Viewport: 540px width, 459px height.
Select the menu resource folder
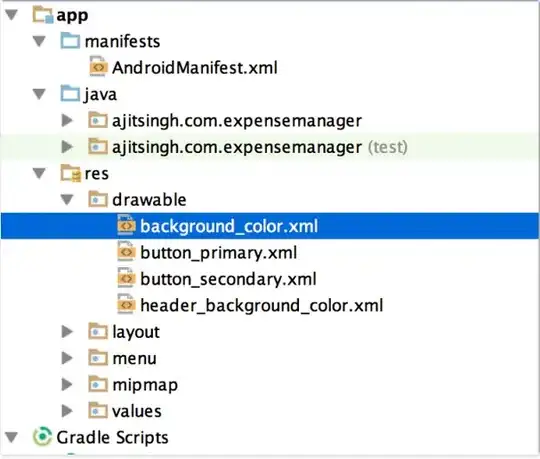[134, 358]
